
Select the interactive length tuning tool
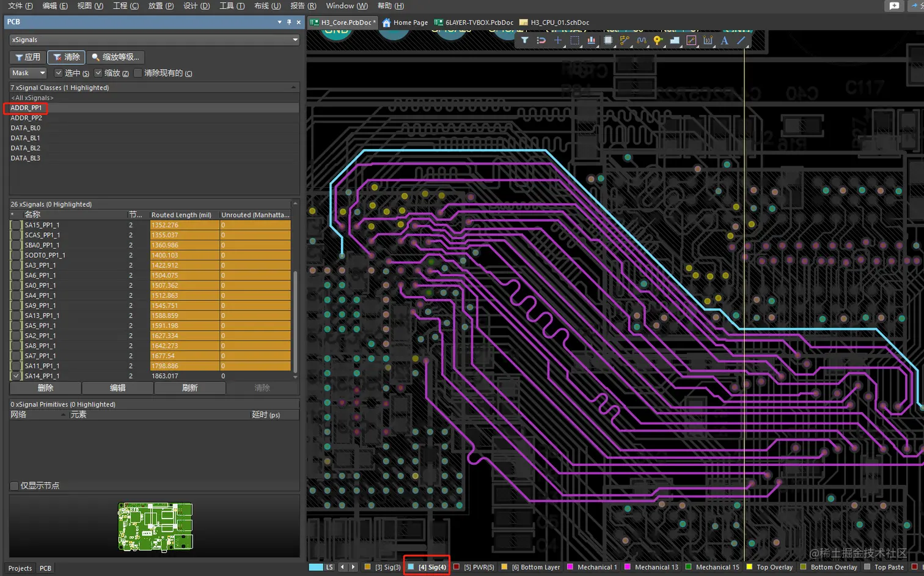641,40
